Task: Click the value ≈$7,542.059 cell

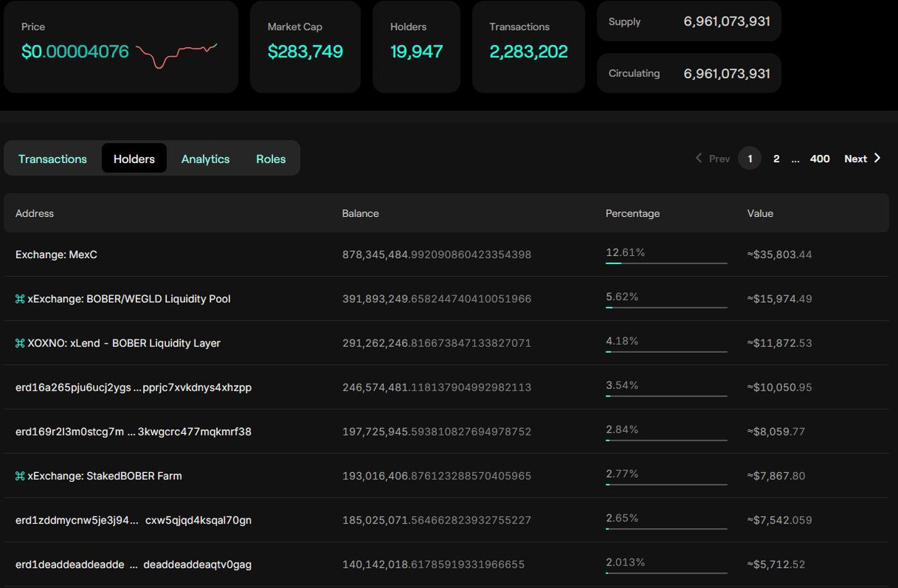Action: [780, 520]
